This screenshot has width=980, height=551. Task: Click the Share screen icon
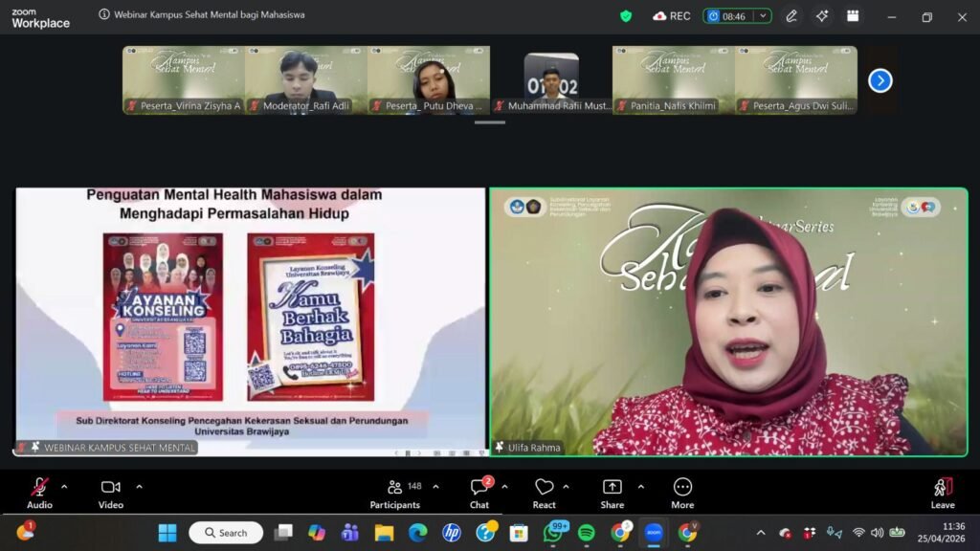(x=612, y=488)
